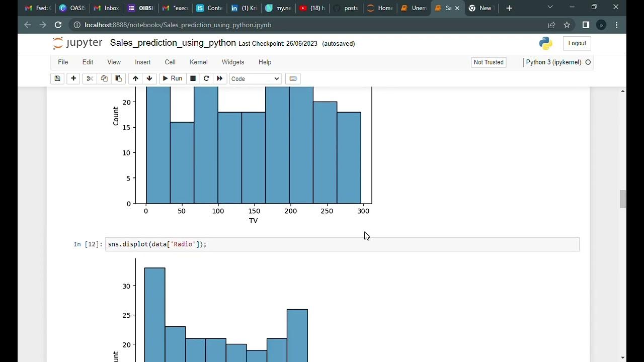Open a new browser tab
Image resolution: width=644 pixels, height=362 pixels.
tap(509, 8)
